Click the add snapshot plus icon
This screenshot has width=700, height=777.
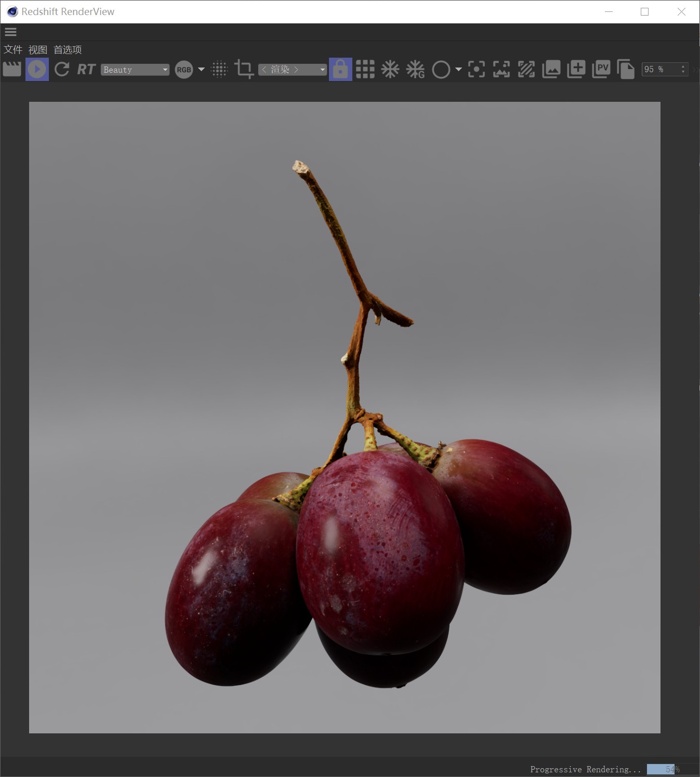tap(576, 69)
